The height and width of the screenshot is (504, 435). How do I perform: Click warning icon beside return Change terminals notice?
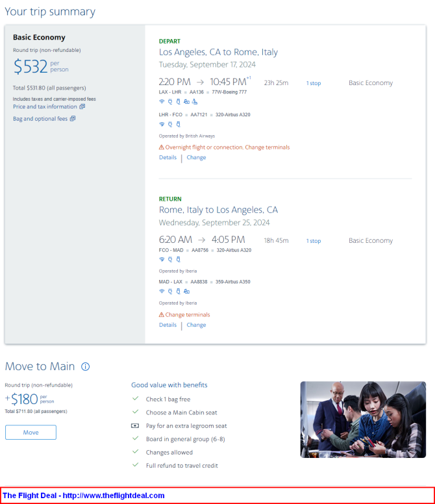(162, 315)
